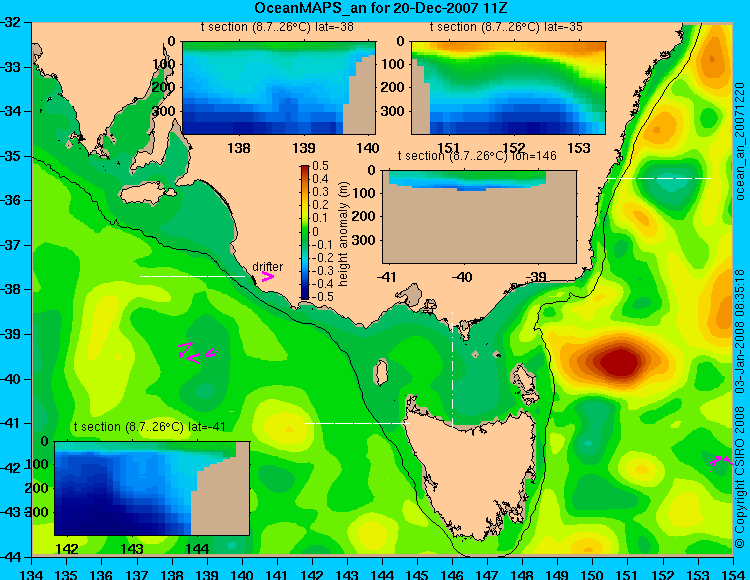750x580 pixels.
Task: Click the 'drifter' label text
Action: click(267, 267)
